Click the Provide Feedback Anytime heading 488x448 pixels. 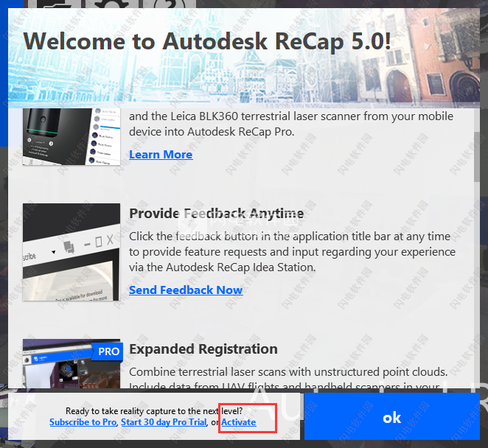tap(216, 214)
